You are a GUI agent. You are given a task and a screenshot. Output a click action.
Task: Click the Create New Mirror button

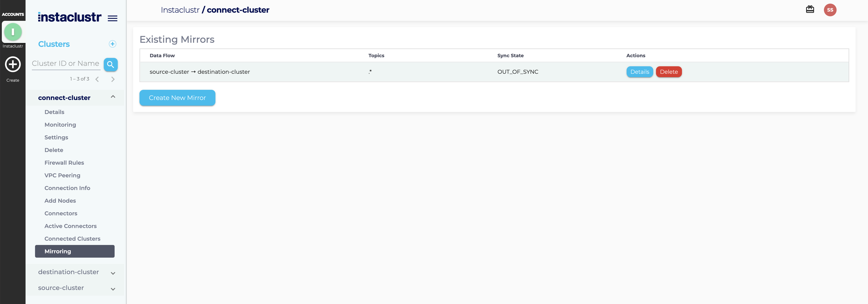pyautogui.click(x=177, y=98)
